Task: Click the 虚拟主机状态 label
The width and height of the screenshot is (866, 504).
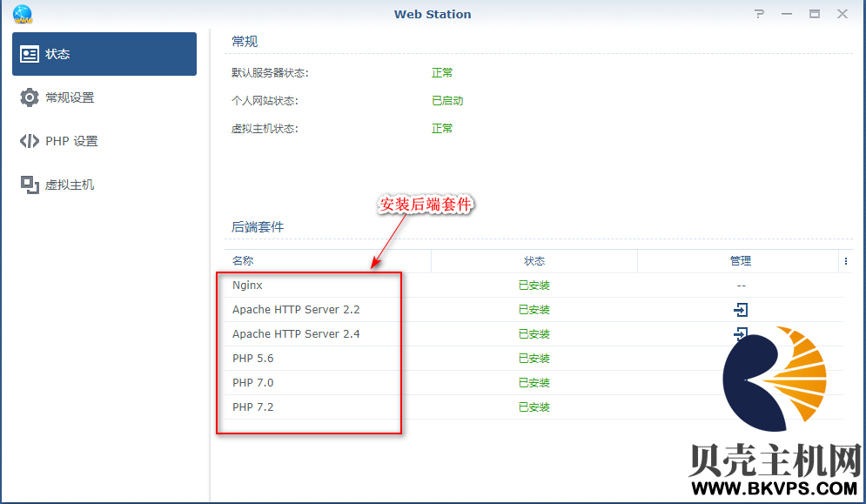Action: pos(265,129)
